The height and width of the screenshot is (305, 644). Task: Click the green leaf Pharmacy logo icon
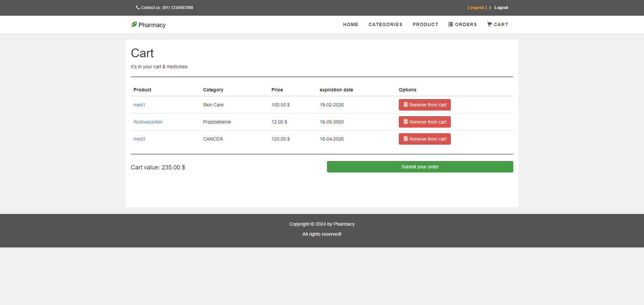tap(134, 25)
